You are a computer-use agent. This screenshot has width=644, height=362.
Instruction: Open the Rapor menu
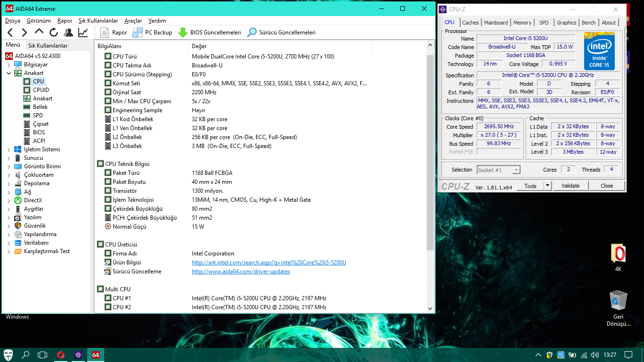[x=65, y=21]
